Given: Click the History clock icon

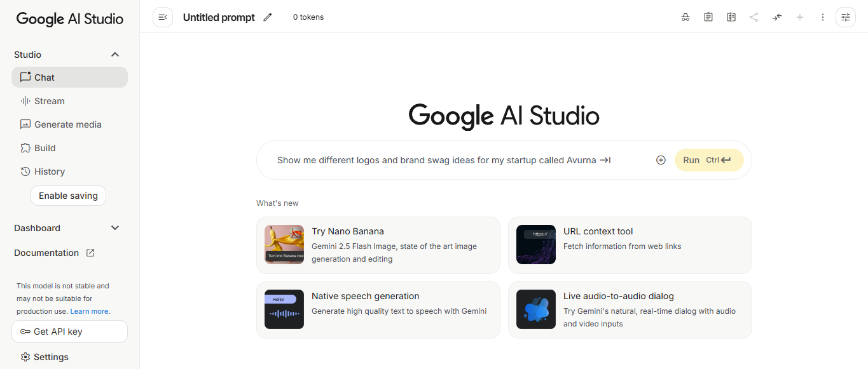Looking at the screenshot, I should [25, 171].
